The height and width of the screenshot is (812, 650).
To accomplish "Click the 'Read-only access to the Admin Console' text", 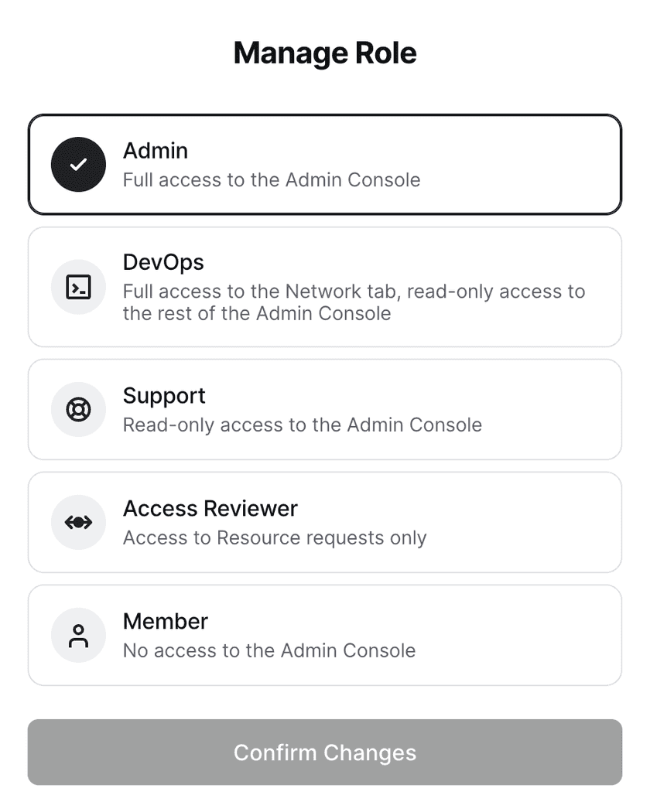I will point(303,425).
